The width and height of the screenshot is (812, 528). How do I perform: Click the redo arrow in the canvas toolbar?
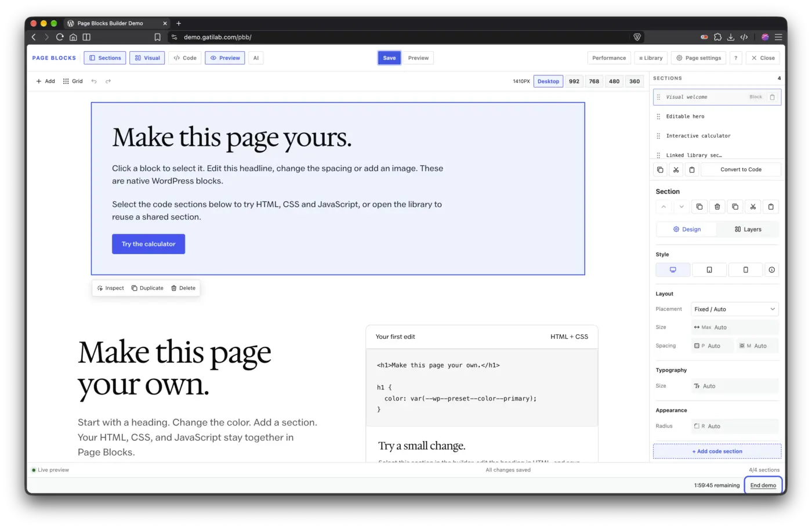click(108, 81)
